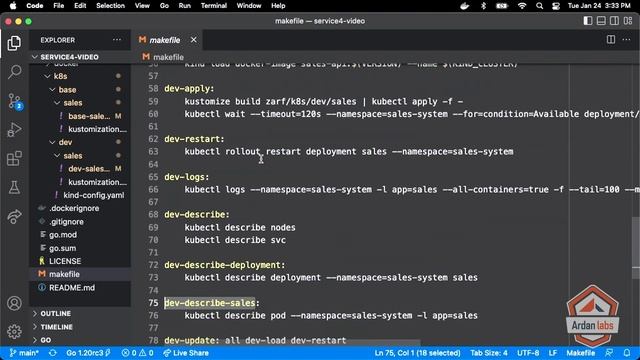
Task: Open the Search view in activity bar
Action: (14, 72)
